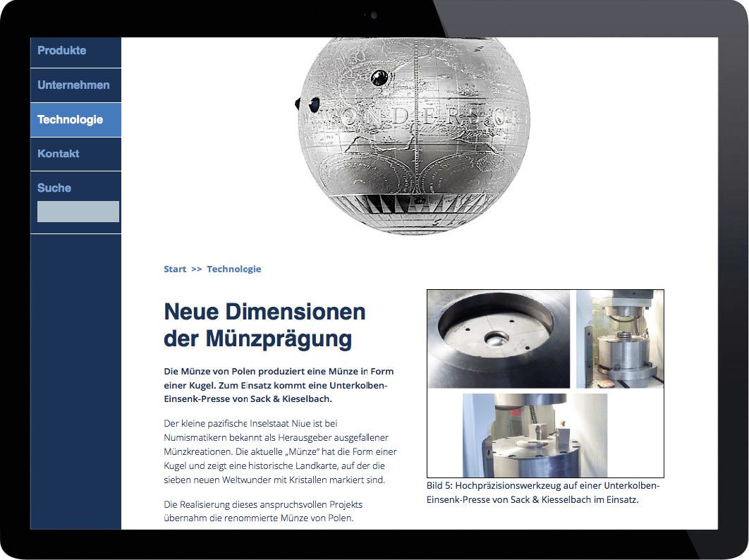
Task: Open the Produkte navigation entry
Action: pyautogui.click(x=62, y=51)
